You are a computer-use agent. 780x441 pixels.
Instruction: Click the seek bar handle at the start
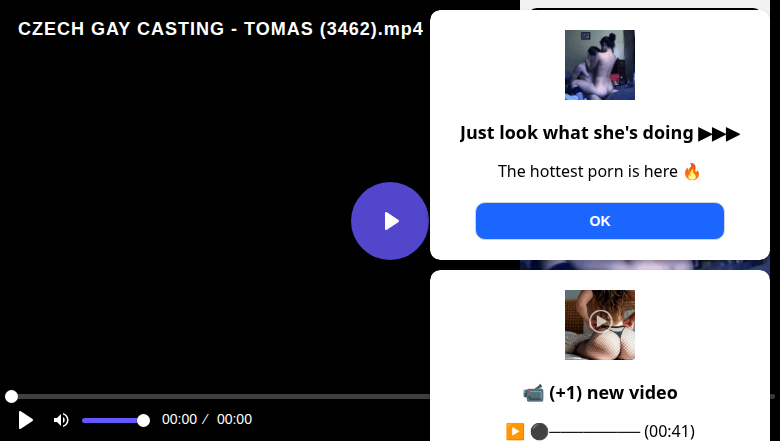point(11,396)
